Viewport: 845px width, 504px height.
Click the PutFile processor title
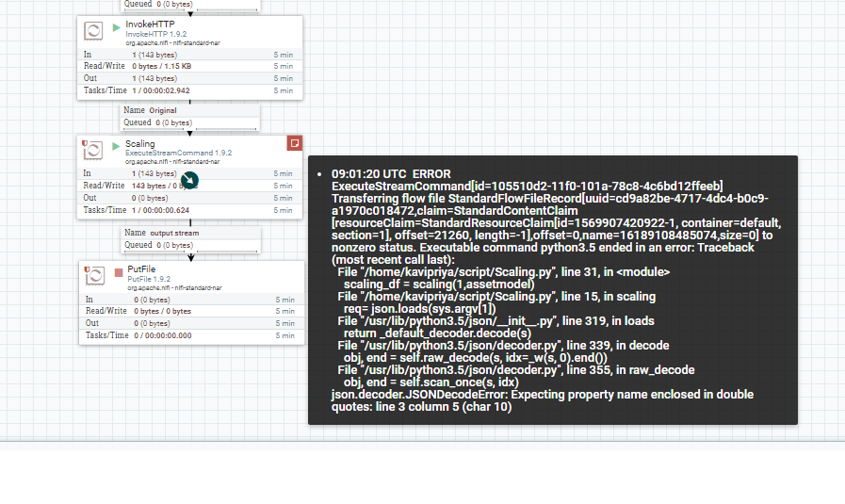pyautogui.click(x=141, y=269)
